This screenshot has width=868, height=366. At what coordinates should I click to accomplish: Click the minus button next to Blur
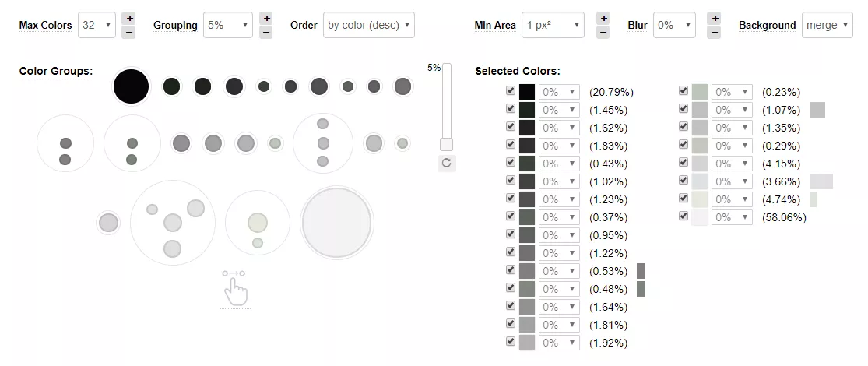point(715,32)
